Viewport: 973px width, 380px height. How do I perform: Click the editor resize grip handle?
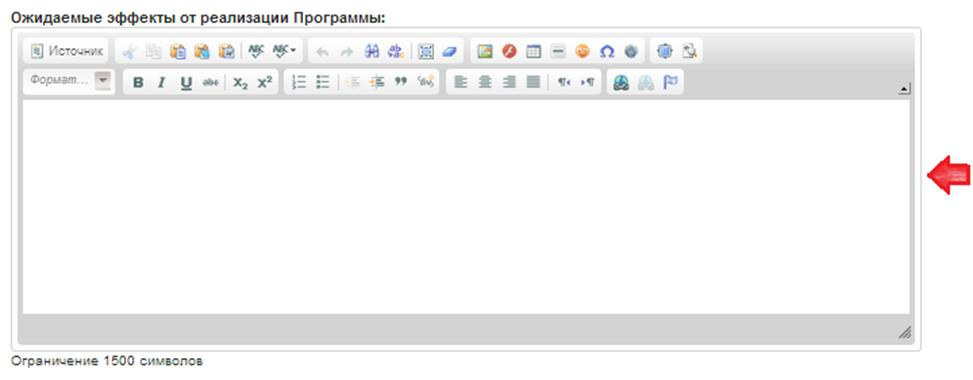905,333
